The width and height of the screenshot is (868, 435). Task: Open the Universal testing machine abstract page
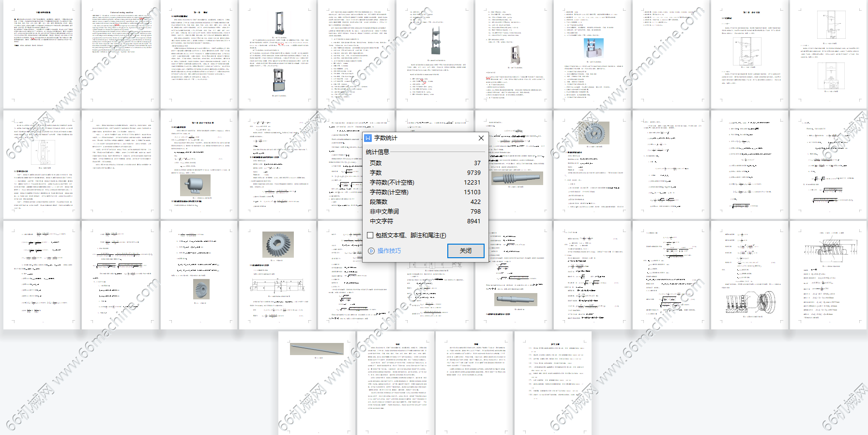(x=121, y=54)
